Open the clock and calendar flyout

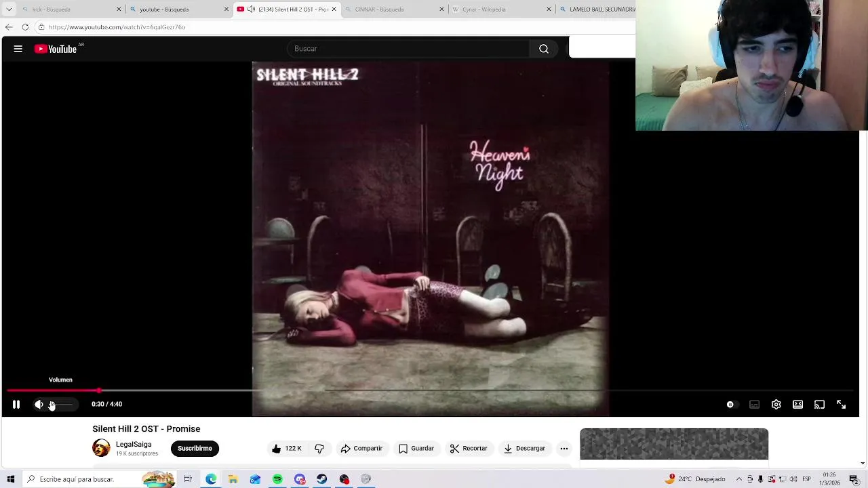tap(830, 479)
